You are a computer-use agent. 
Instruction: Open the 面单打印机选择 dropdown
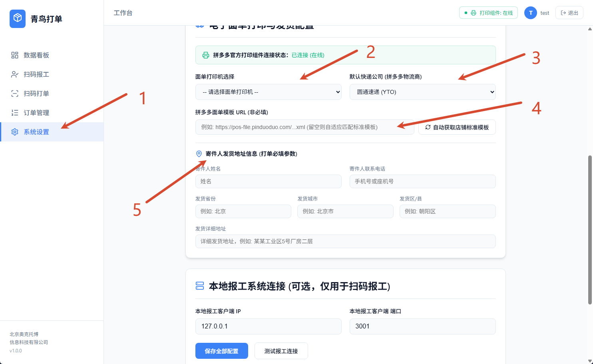269,92
